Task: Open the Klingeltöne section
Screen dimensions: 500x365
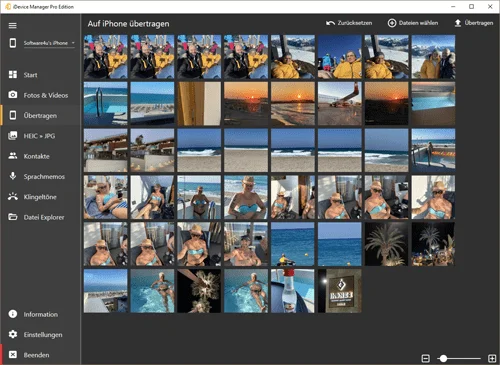Action: [x=40, y=197]
